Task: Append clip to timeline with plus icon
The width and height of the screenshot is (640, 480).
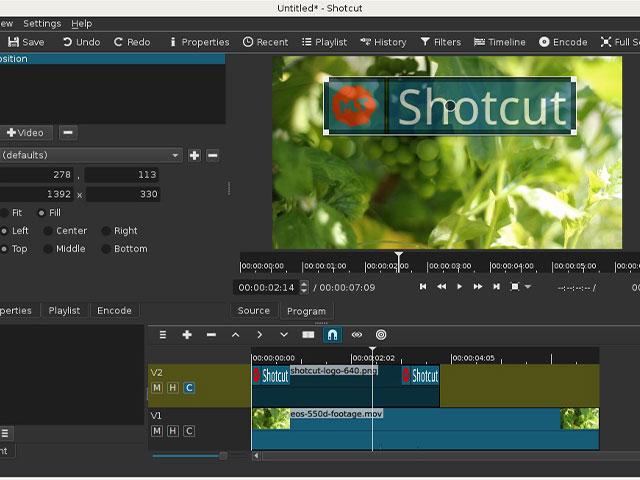Action: tap(187, 335)
